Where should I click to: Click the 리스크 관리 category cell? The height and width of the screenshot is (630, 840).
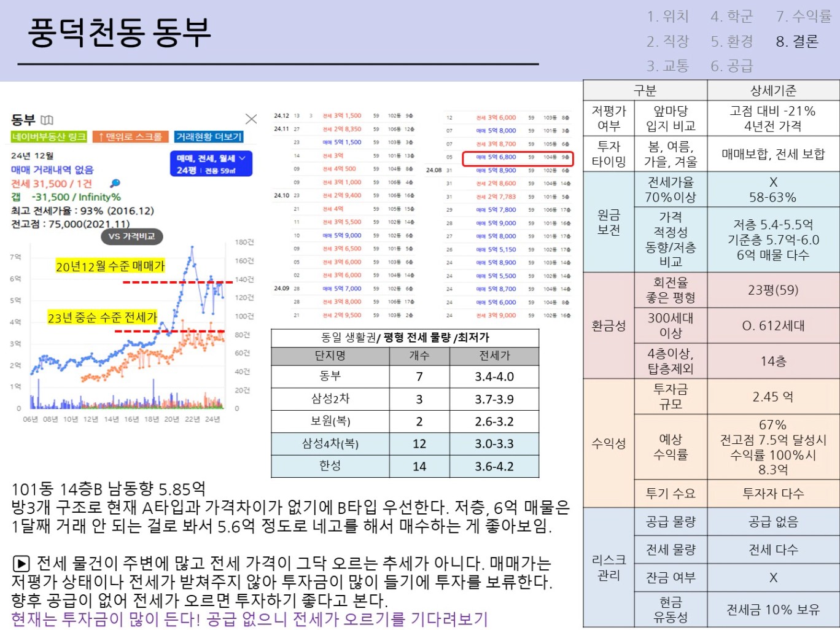tap(609, 567)
